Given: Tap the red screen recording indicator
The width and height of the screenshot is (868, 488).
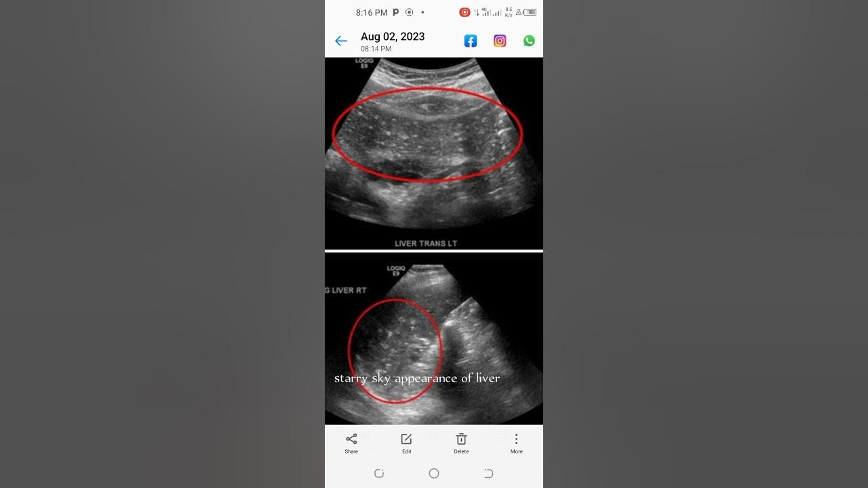Looking at the screenshot, I should point(465,12).
